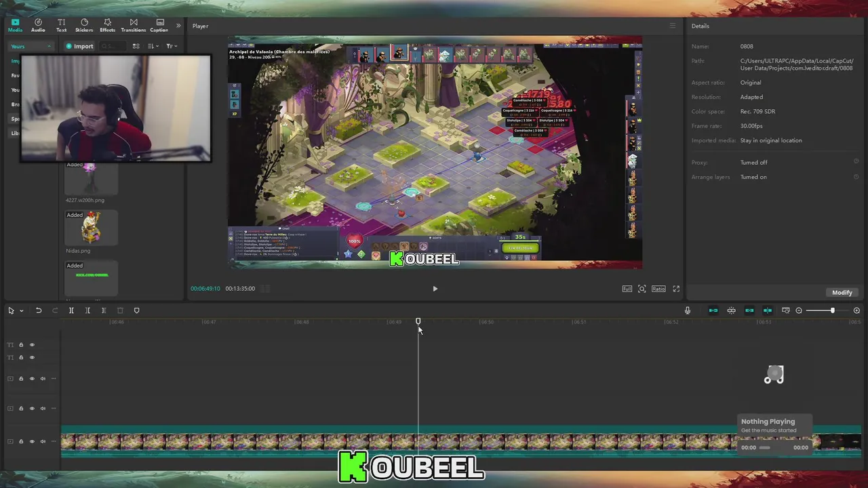Hide the lower text track with eye
This screenshot has height=488, width=868.
[x=32, y=357]
